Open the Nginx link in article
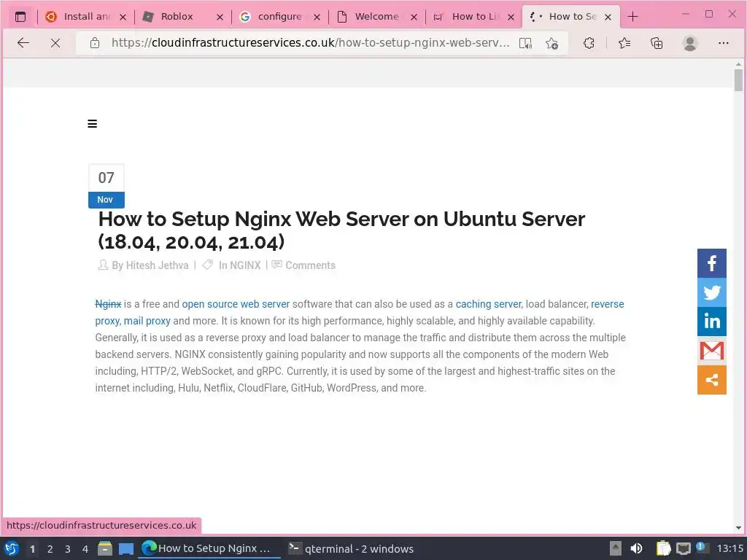Viewport: 747px width, 560px height. [108, 304]
